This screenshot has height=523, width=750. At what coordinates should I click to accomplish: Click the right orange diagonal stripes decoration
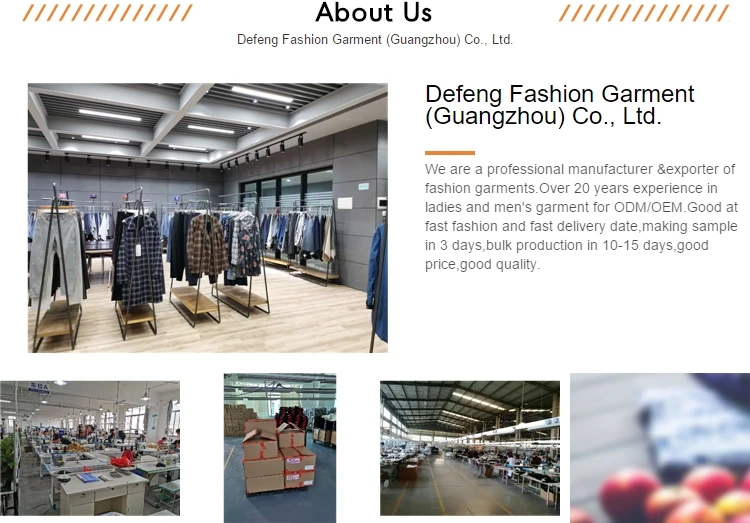[644, 13]
